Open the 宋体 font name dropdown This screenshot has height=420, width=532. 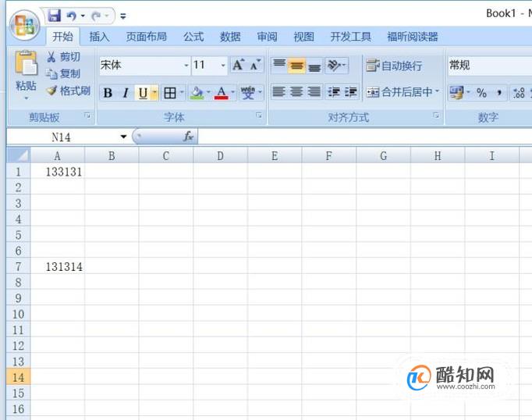point(186,66)
